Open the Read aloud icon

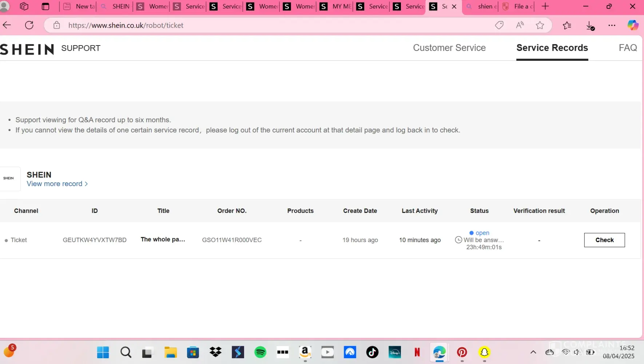(520, 25)
